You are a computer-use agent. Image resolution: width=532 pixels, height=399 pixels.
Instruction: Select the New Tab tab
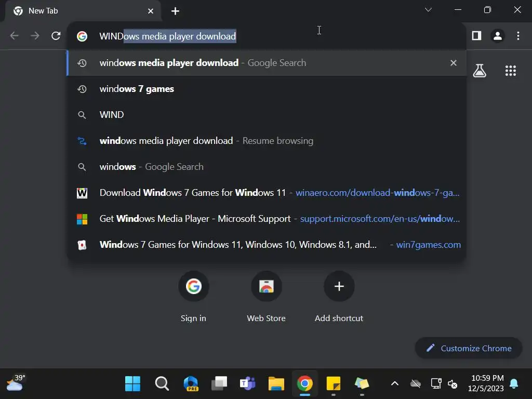point(83,11)
